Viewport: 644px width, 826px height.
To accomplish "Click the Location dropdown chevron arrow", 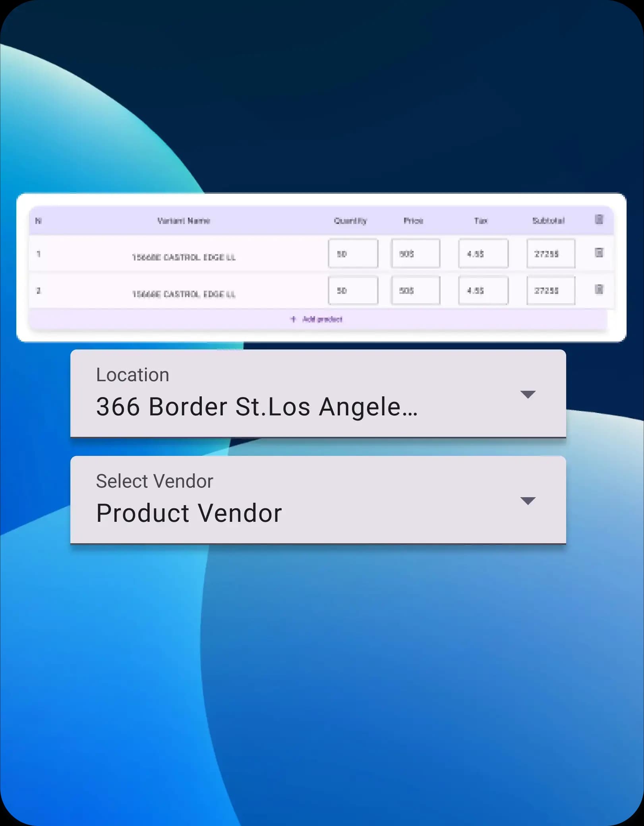I will click(528, 394).
